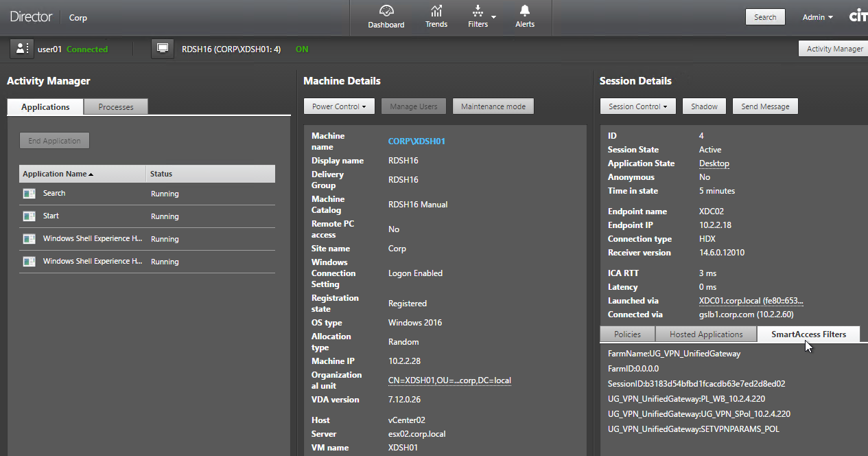Open the Power Control dropdown
The width and height of the screenshot is (868, 456).
pyautogui.click(x=339, y=106)
